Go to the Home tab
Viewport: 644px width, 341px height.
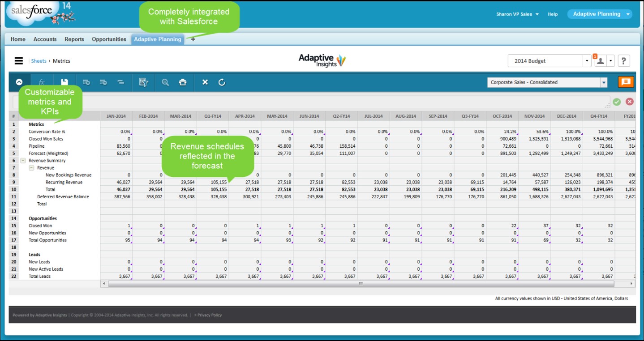(x=18, y=39)
